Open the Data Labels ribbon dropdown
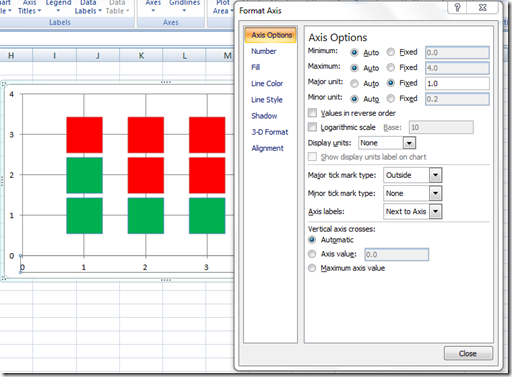512x377 pixels. coord(88,7)
